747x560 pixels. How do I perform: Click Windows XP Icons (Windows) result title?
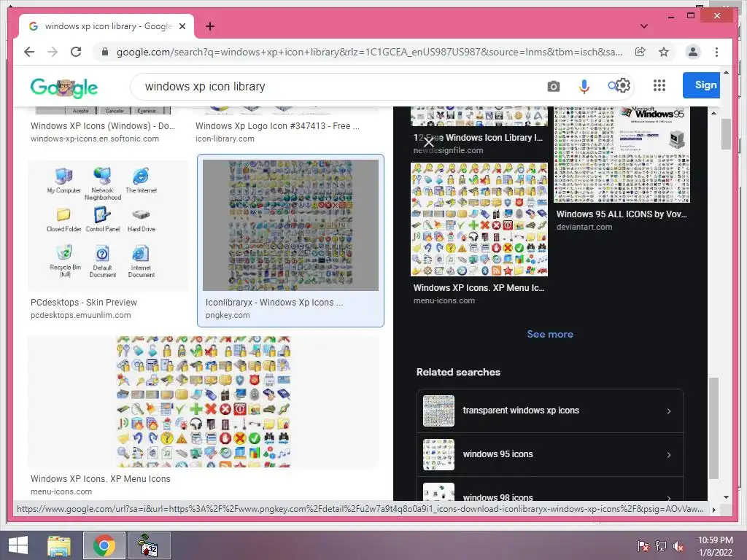pyautogui.click(x=103, y=126)
